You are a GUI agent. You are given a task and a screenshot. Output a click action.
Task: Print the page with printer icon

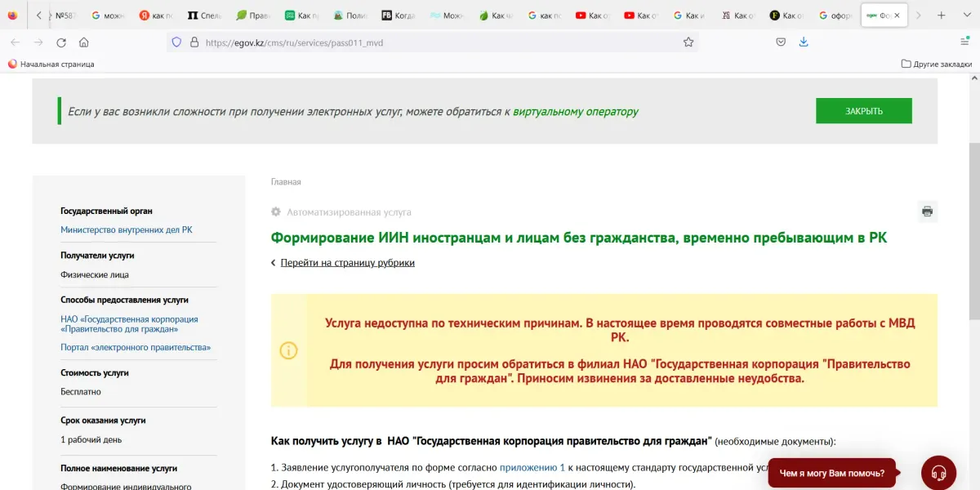pos(928,212)
